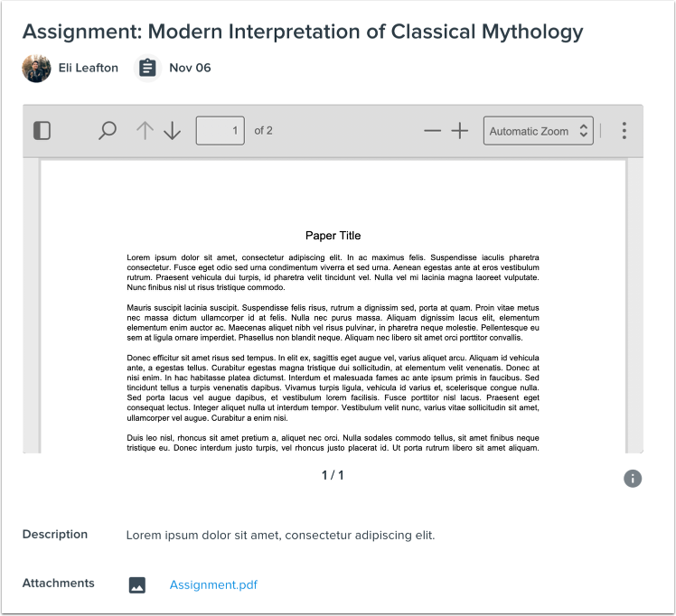Zoom out with the minus button
The image size is (676, 616).
click(432, 131)
